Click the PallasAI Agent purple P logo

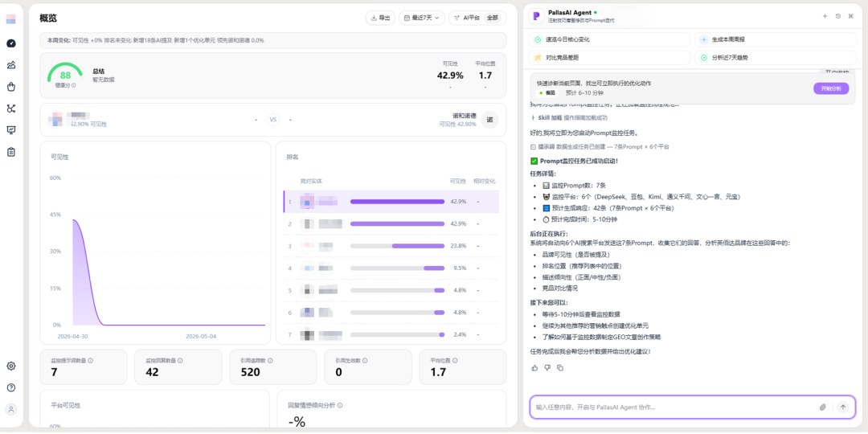(x=536, y=16)
